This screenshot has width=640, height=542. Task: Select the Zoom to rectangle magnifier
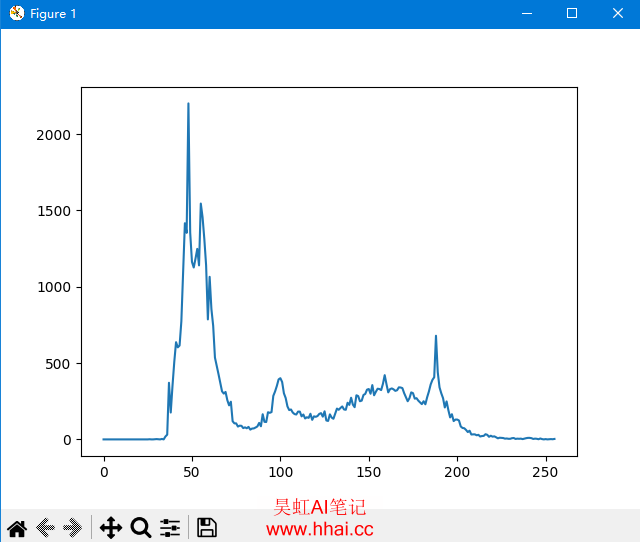click(x=140, y=528)
